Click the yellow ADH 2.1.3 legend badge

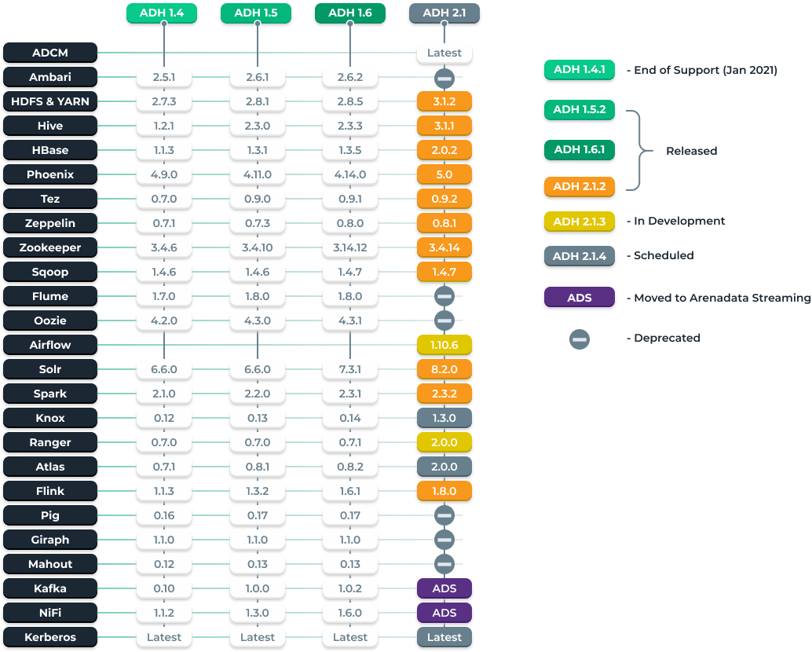click(x=580, y=222)
